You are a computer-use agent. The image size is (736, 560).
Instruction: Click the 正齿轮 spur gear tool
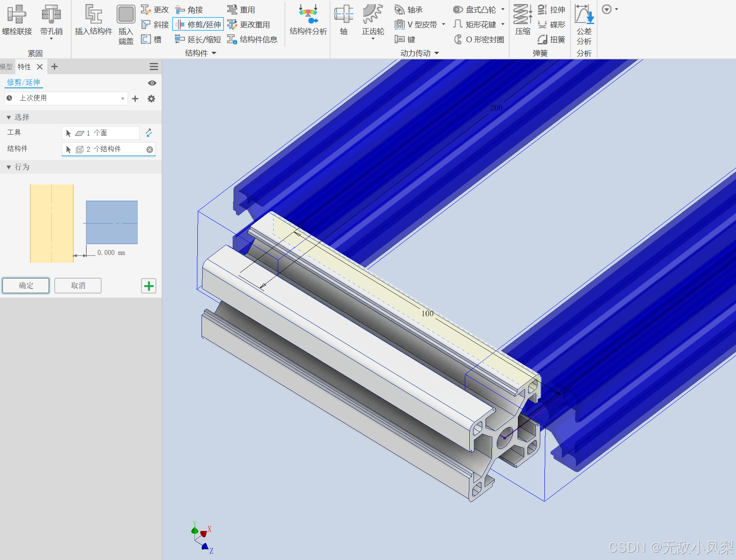coord(373,19)
